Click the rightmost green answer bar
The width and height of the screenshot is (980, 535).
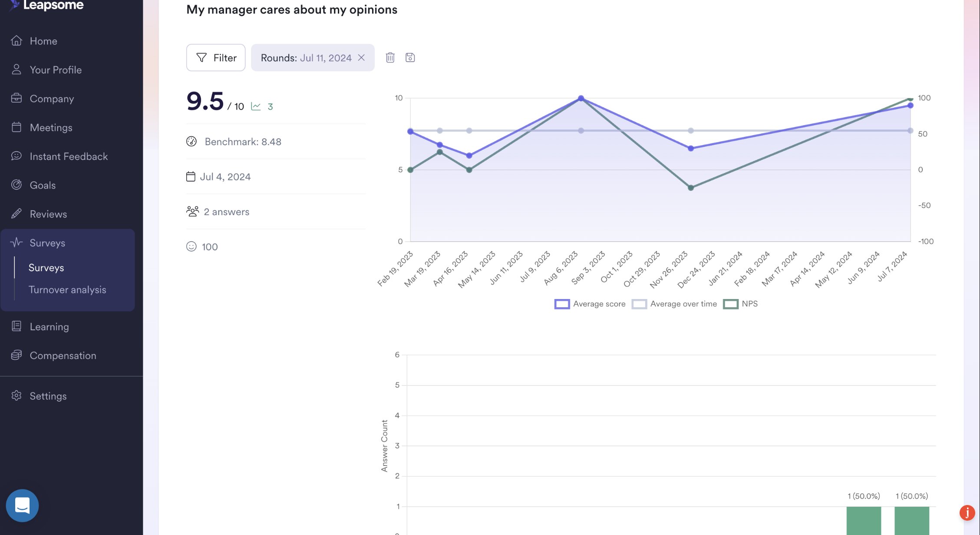pyautogui.click(x=911, y=520)
